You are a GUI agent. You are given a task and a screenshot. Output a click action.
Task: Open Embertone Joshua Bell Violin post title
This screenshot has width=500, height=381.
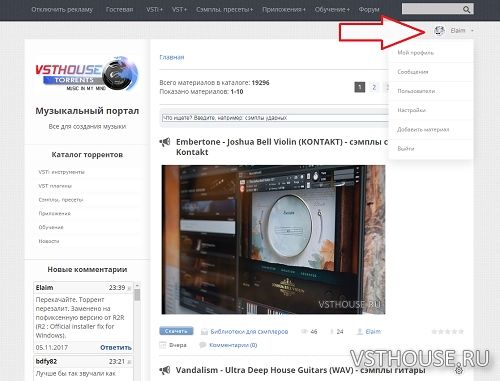coord(282,147)
